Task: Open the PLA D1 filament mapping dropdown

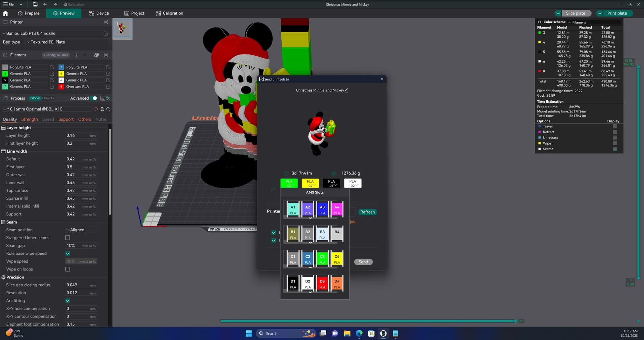Action: (x=331, y=183)
